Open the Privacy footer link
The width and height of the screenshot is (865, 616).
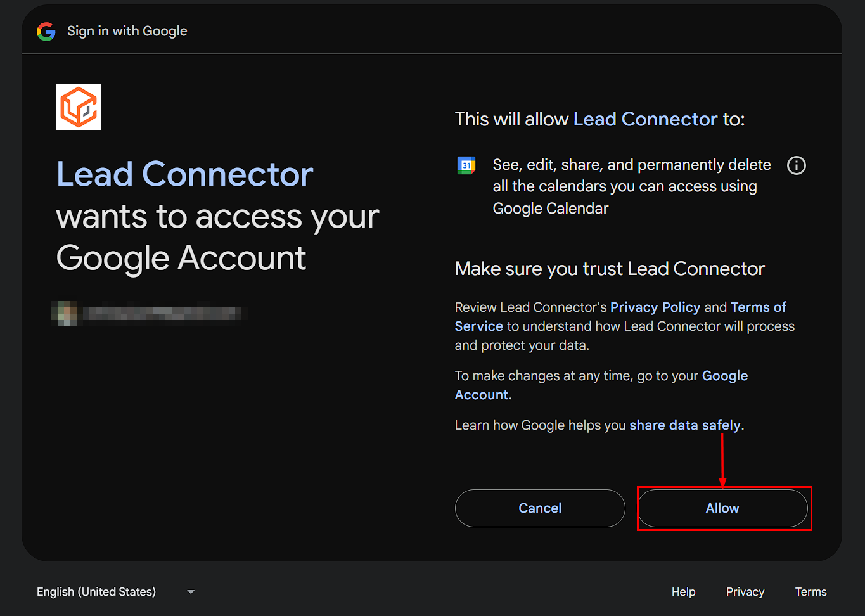pos(745,591)
